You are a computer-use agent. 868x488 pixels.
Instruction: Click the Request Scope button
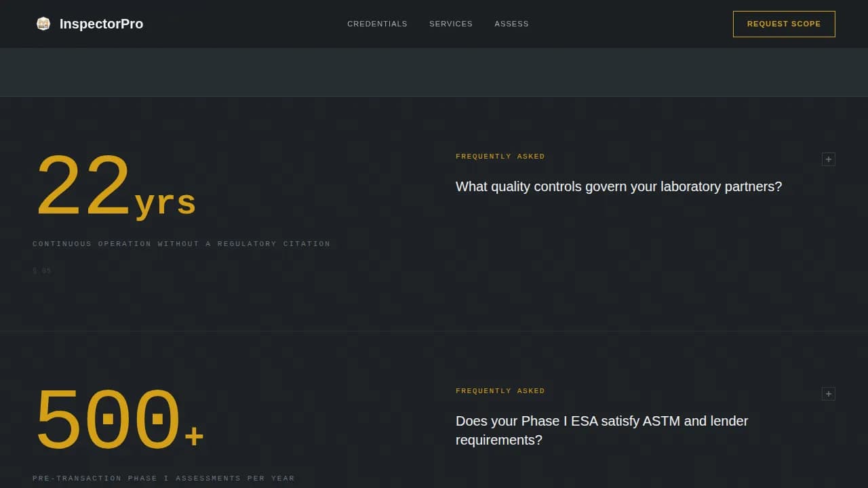coord(784,24)
